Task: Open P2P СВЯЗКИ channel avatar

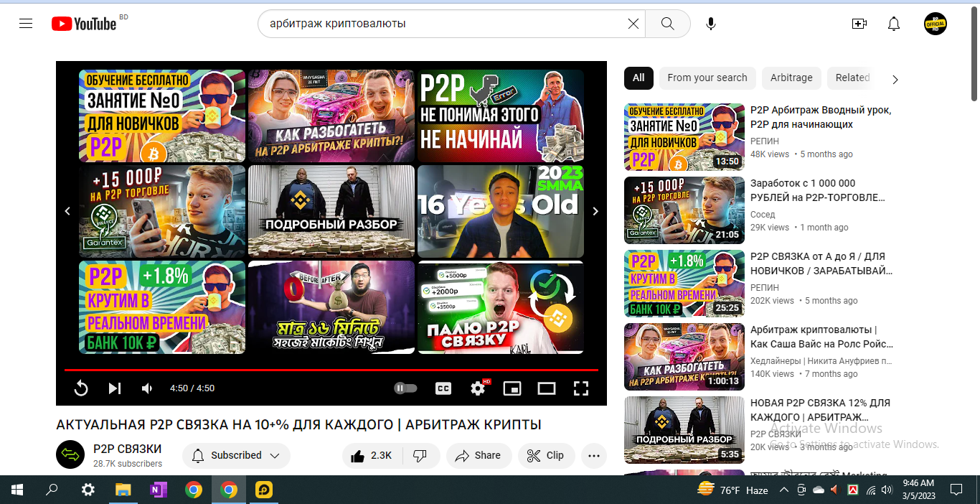Action: point(70,454)
